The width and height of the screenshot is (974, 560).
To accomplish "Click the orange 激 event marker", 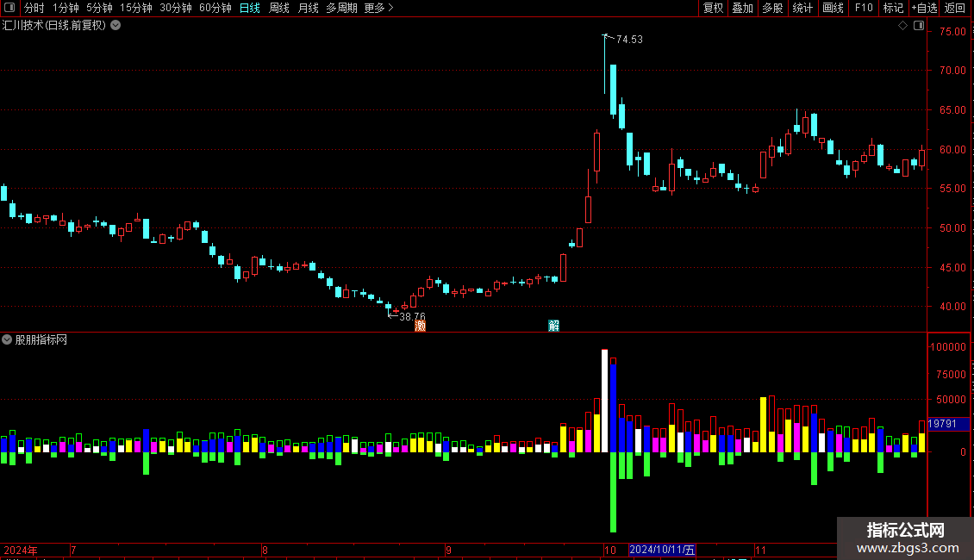I will pos(421,326).
